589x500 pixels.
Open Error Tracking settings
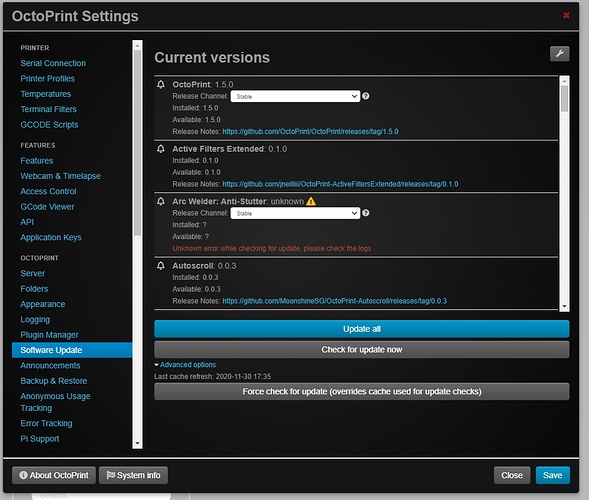click(46, 423)
